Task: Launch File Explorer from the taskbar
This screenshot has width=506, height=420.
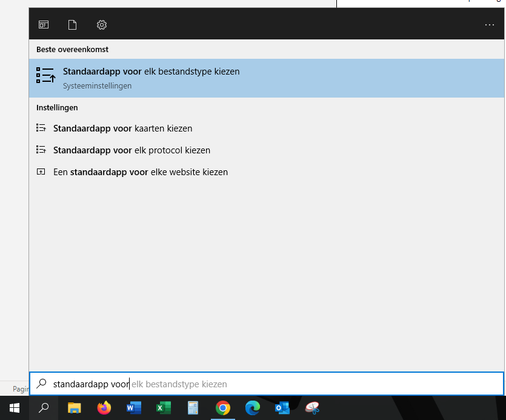Action: 74,408
